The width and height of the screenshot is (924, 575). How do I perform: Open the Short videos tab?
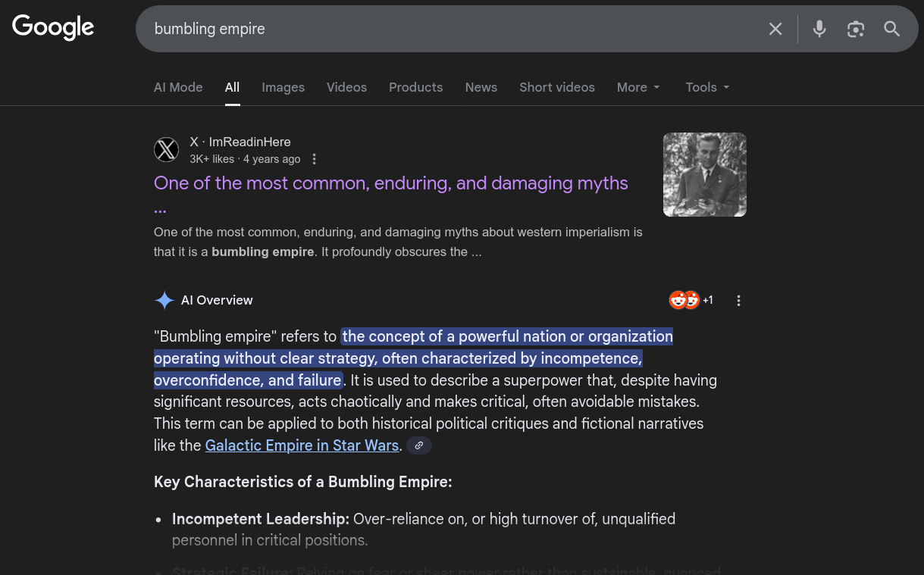[x=557, y=87]
